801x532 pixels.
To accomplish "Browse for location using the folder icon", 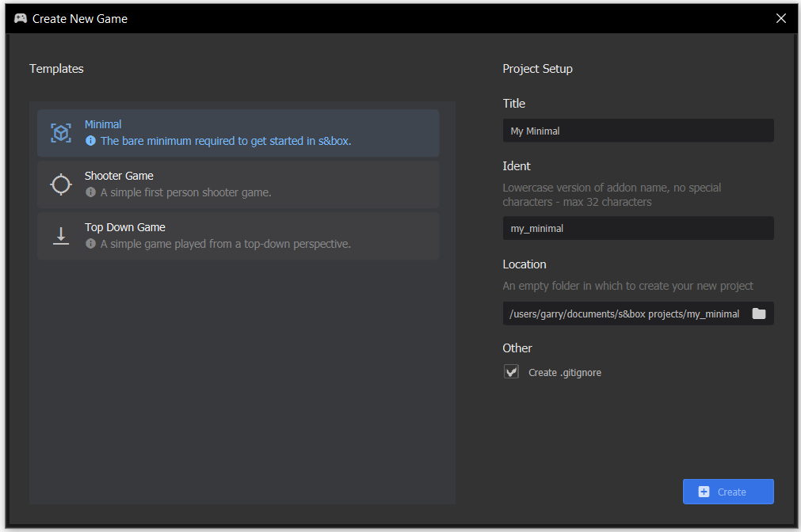I will pyautogui.click(x=758, y=313).
